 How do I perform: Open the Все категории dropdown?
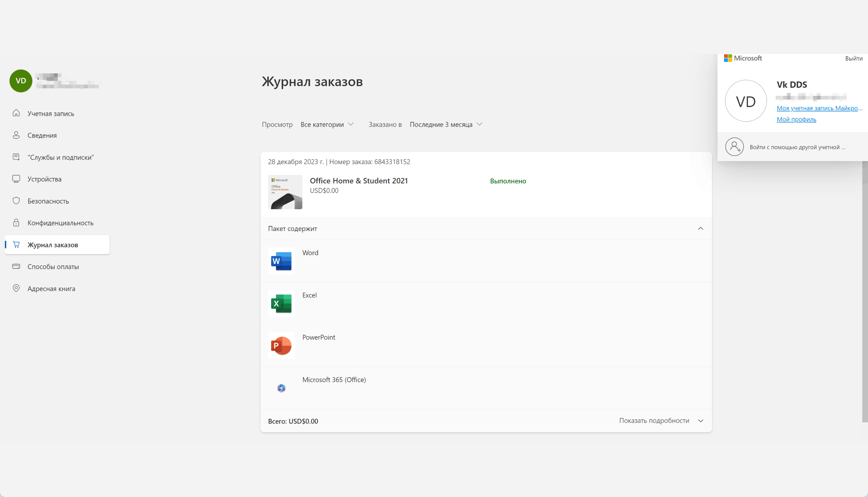[x=327, y=125]
